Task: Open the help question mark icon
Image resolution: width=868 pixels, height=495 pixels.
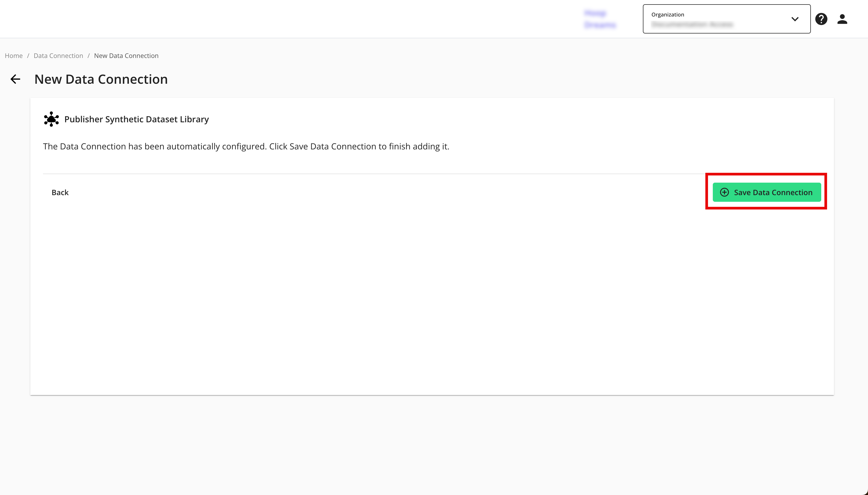Action: click(x=821, y=19)
